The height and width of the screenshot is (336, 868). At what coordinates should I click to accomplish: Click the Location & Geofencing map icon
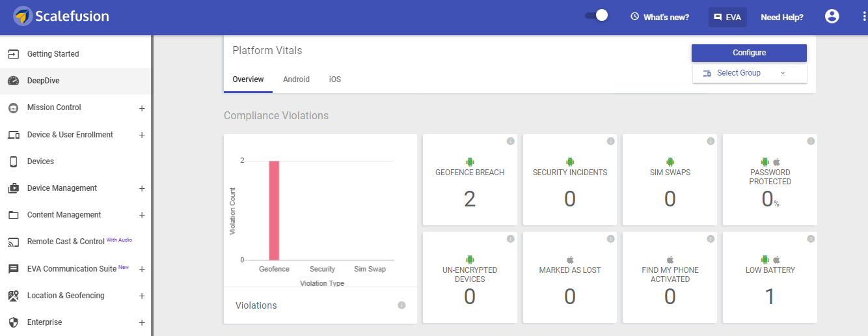[x=13, y=296]
